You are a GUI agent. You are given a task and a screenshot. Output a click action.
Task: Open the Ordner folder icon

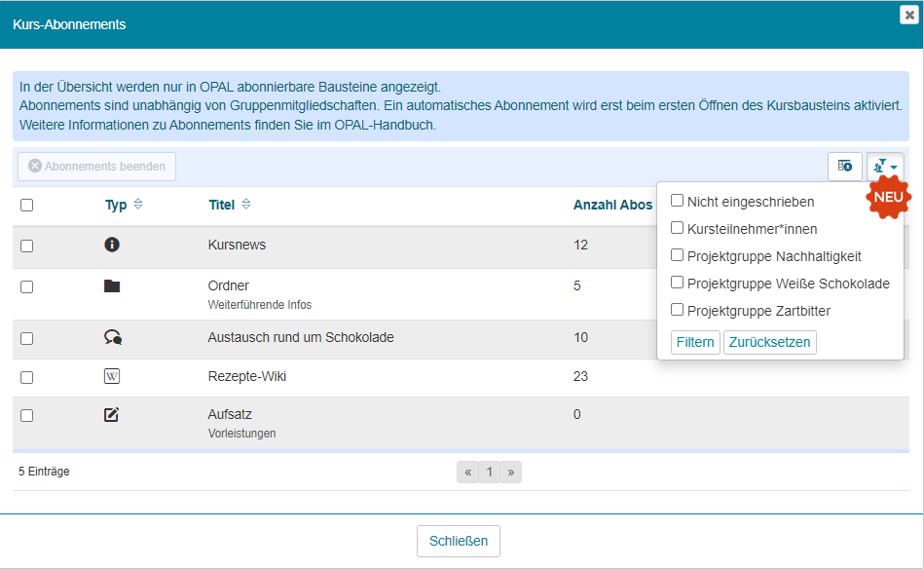(111, 284)
